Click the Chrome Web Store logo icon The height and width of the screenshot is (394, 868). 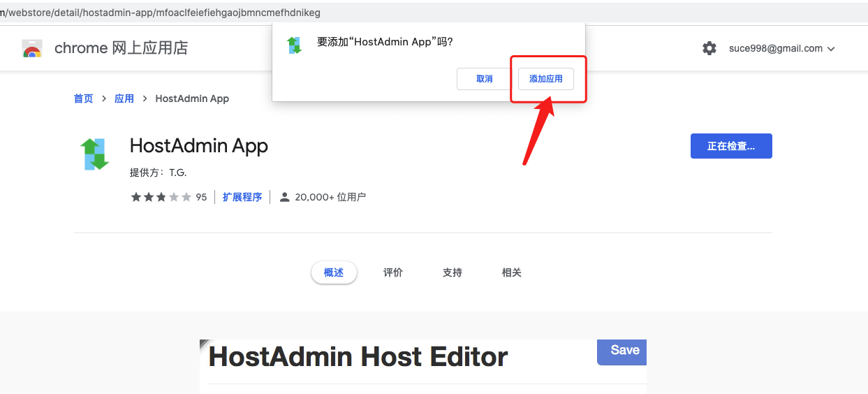click(x=32, y=48)
